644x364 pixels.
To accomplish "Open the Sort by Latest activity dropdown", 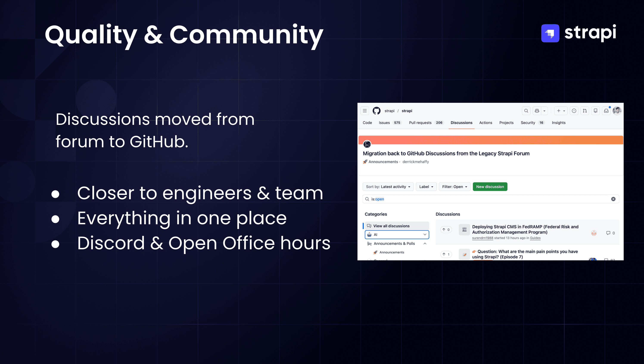I will tap(388, 187).
